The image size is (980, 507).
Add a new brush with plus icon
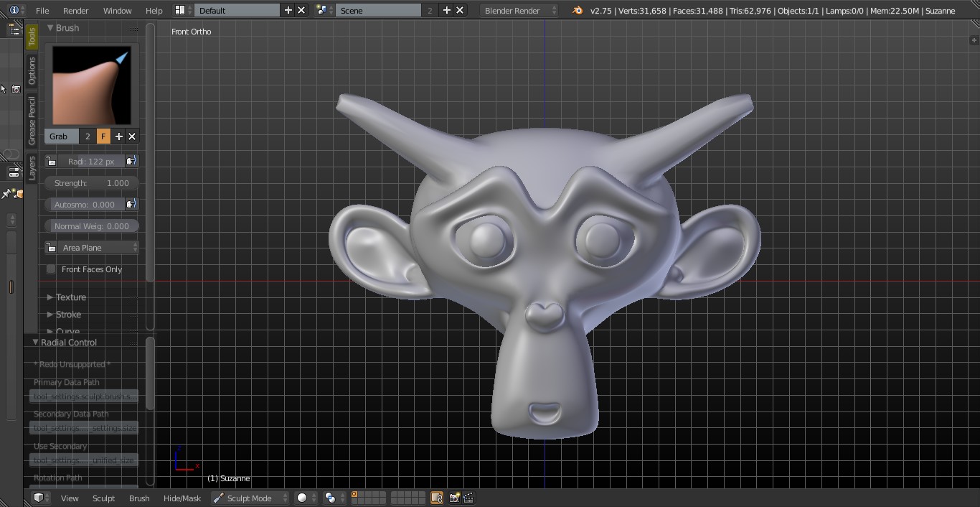[118, 136]
